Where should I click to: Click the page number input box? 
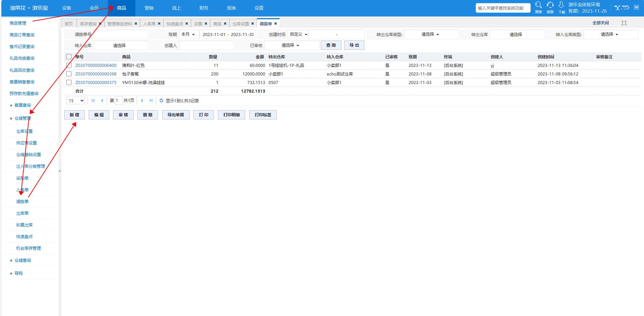118,101
